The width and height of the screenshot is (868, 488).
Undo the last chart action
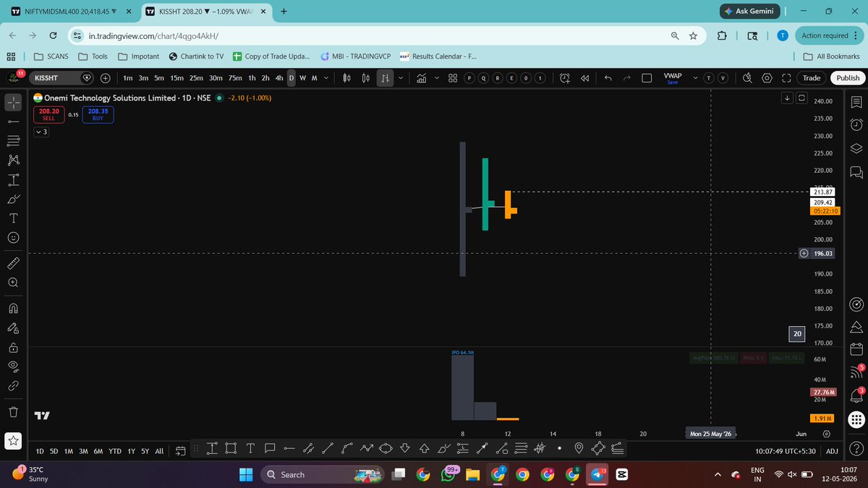click(x=608, y=78)
